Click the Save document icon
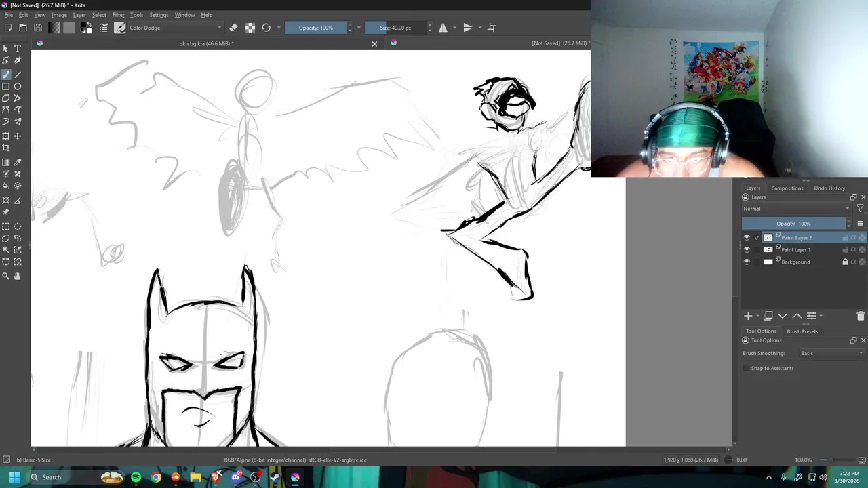 [x=37, y=28]
